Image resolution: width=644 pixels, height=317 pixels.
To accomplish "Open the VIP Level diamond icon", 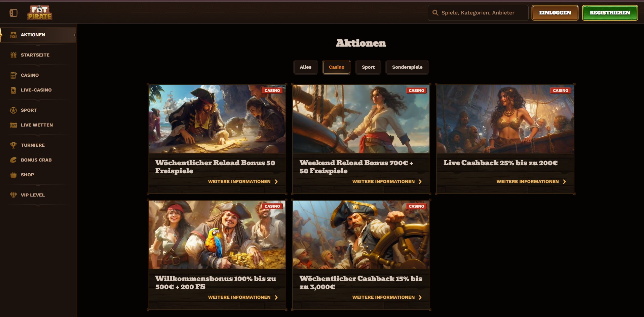I will pyautogui.click(x=13, y=195).
